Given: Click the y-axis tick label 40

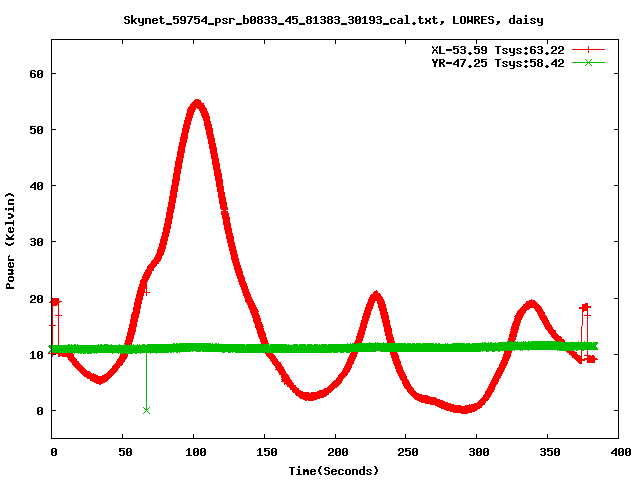Looking at the screenshot, I should coord(36,186).
